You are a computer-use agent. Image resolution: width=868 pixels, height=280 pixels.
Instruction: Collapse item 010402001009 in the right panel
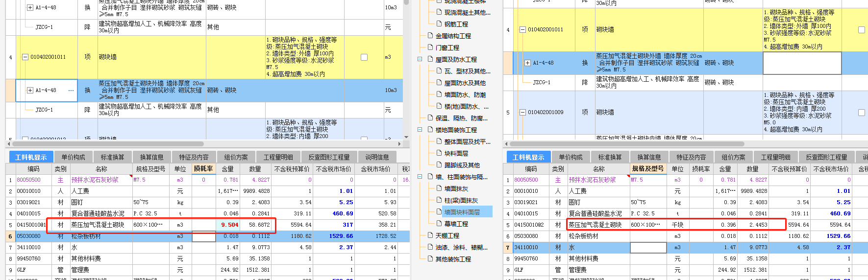click(522, 113)
